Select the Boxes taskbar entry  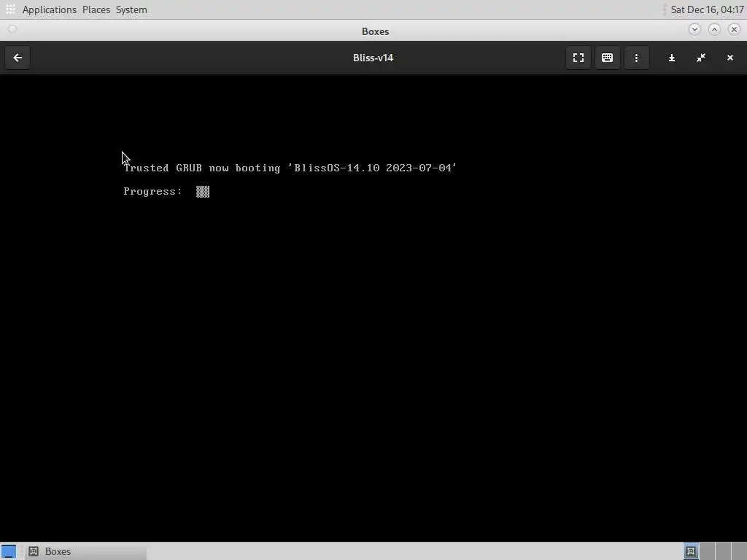[86, 551]
